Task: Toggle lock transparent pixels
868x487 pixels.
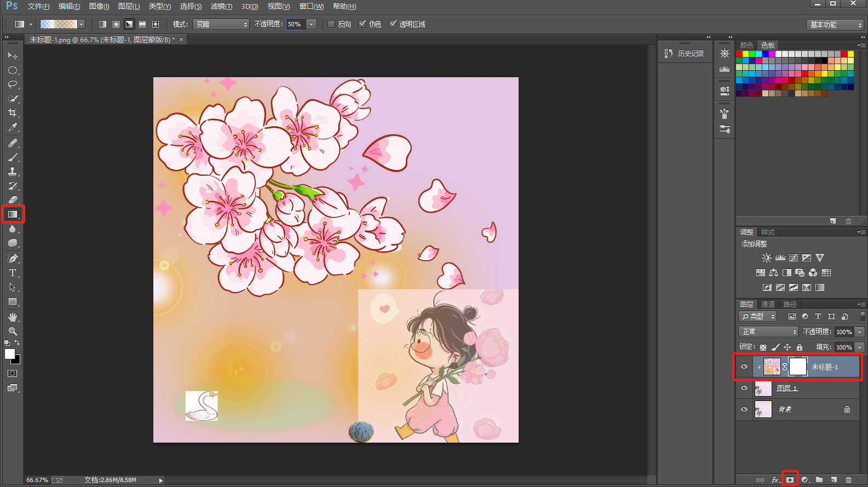Action: coord(763,347)
